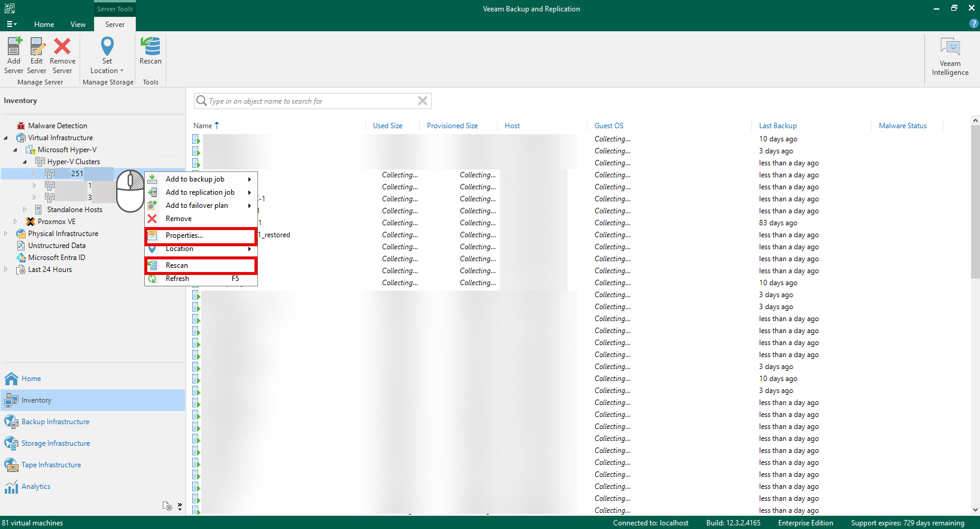Select Malware Detection in inventory tree
980x529 pixels.
pyautogui.click(x=57, y=126)
